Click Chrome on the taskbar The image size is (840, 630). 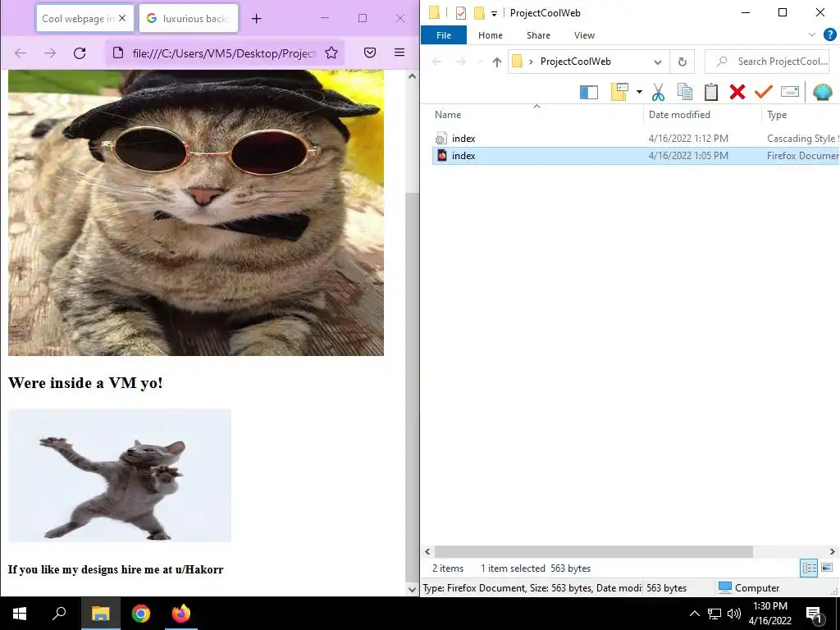(x=141, y=614)
